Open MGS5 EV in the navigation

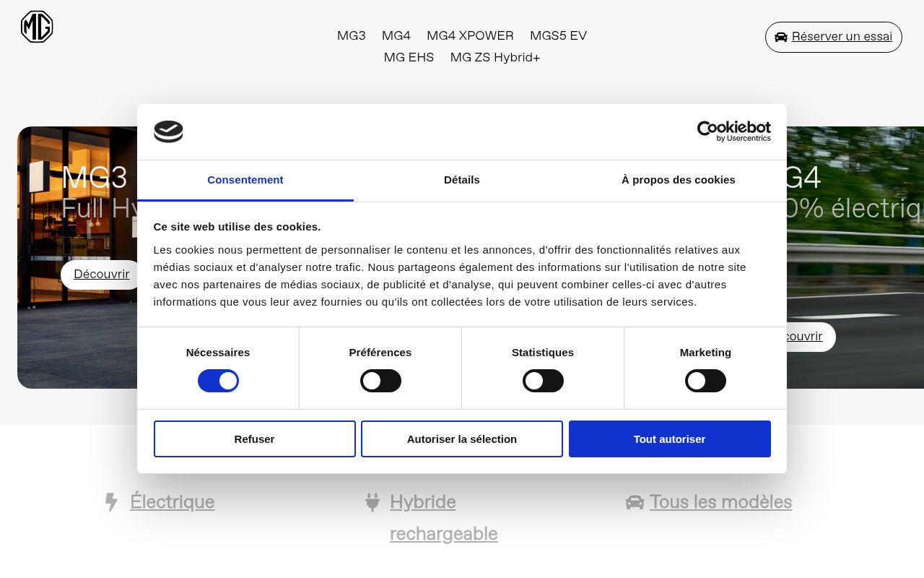coord(558,35)
